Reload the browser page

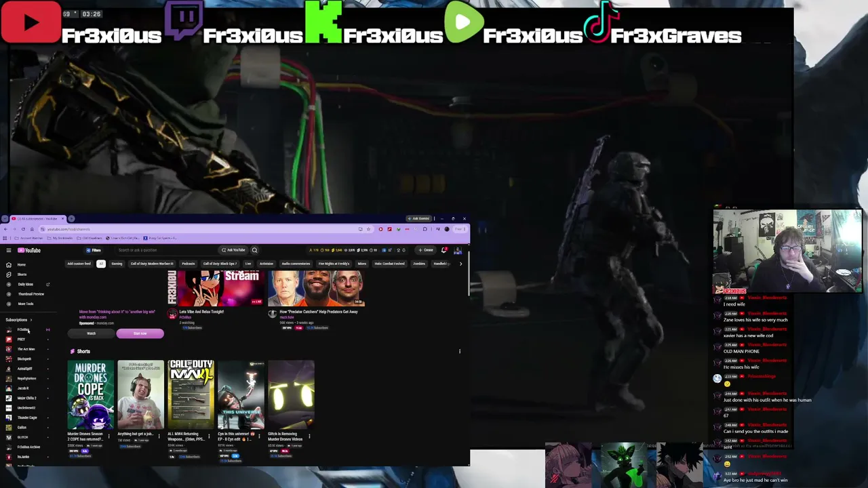pyautogui.click(x=23, y=229)
